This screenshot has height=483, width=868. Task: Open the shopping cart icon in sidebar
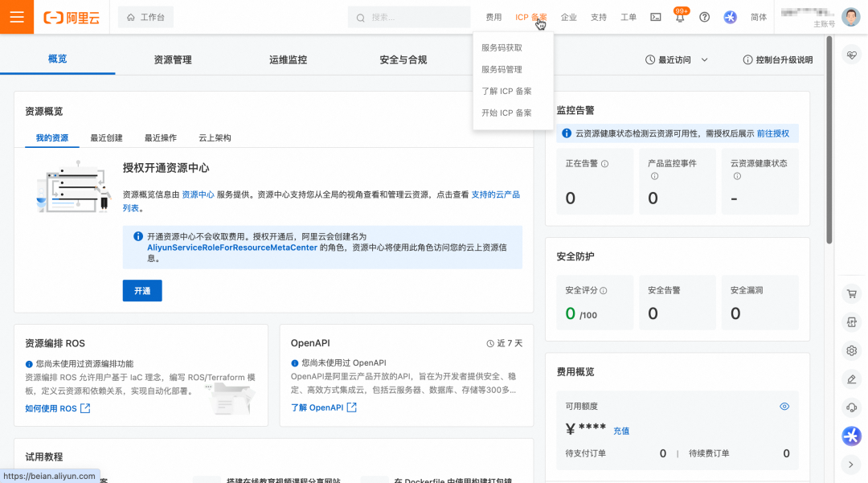[x=851, y=294]
